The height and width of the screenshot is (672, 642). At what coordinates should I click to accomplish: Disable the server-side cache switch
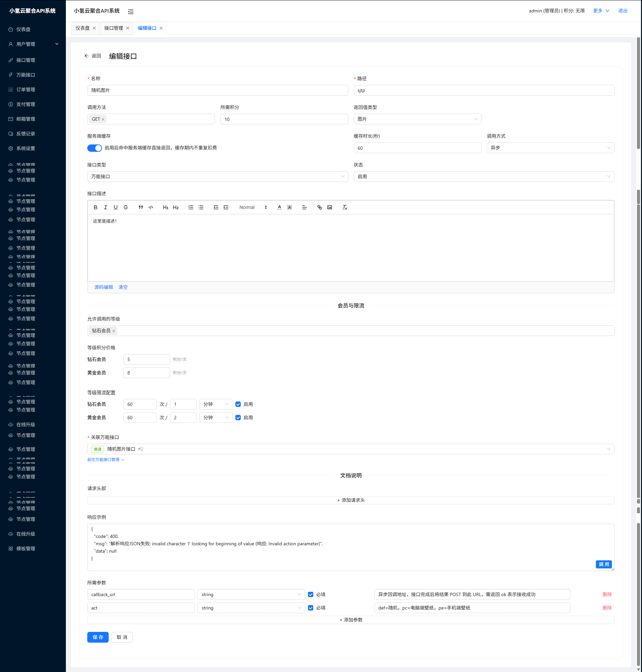[x=94, y=148]
